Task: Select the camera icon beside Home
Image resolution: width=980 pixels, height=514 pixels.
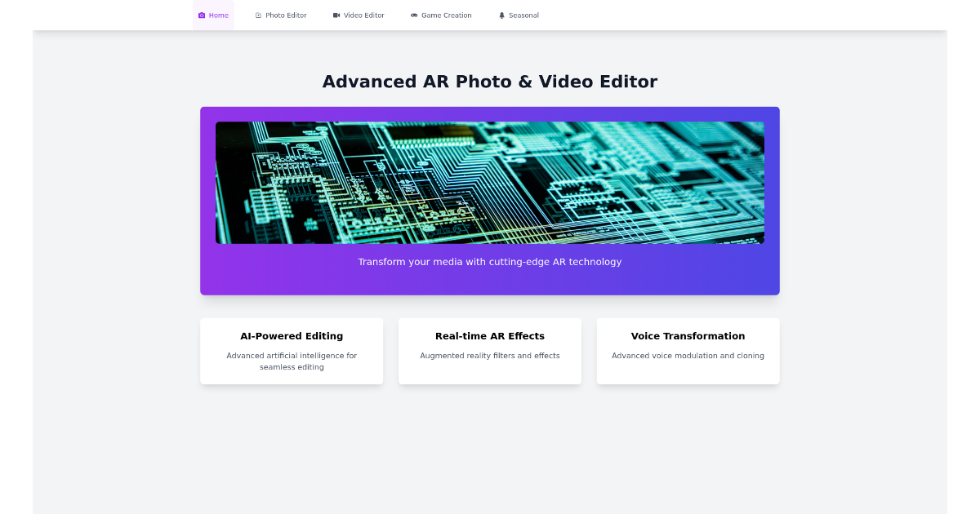Action: (x=200, y=15)
